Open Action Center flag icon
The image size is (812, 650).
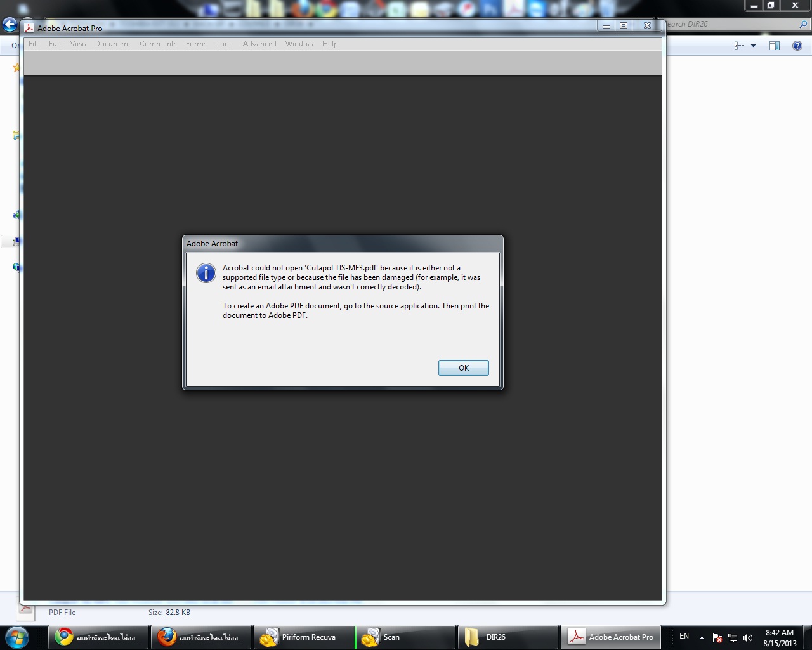(x=717, y=638)
